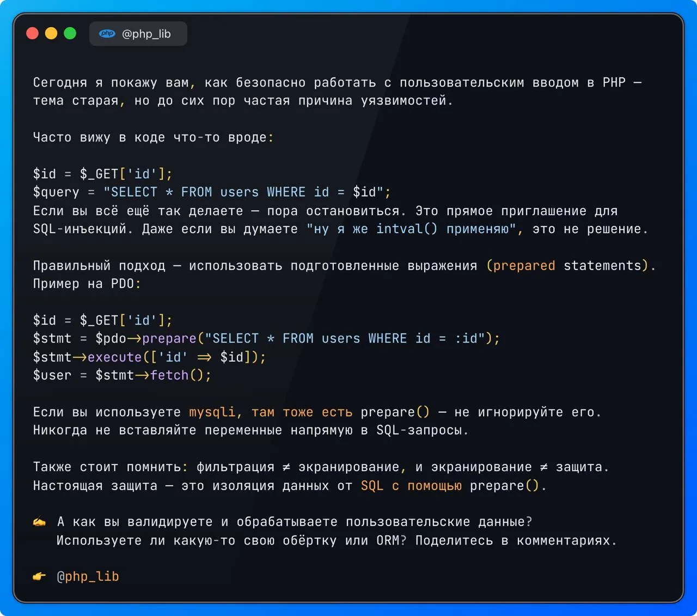Click the green maximize window dot
This screenshot has height=616, width=697.
(70, 33)
